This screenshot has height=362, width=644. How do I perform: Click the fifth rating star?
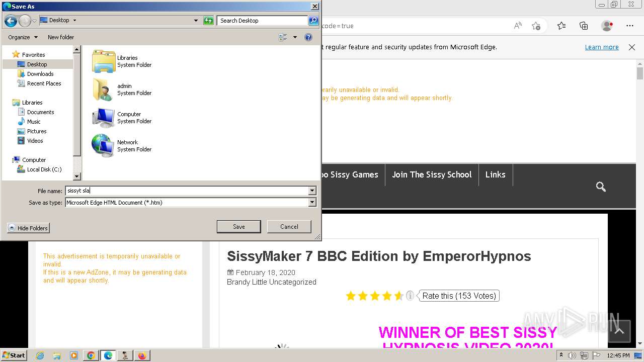tap(399, 296)
